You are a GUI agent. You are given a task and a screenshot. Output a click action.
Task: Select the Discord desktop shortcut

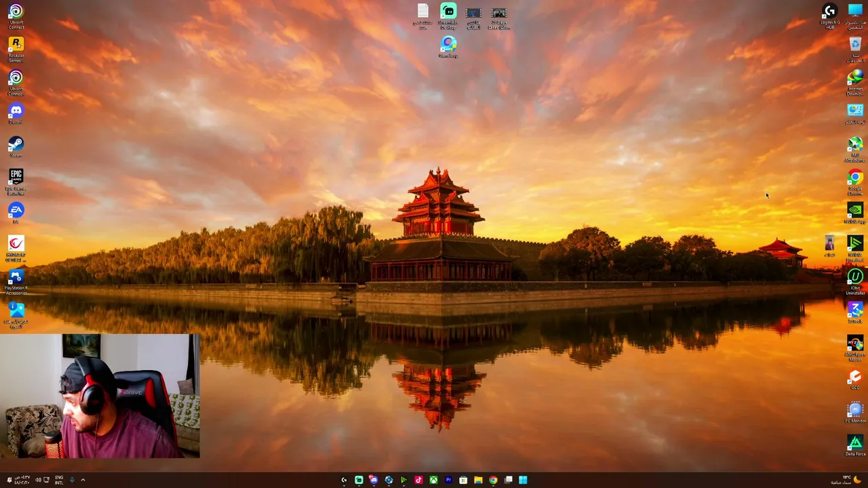click(x=16, y=113)
